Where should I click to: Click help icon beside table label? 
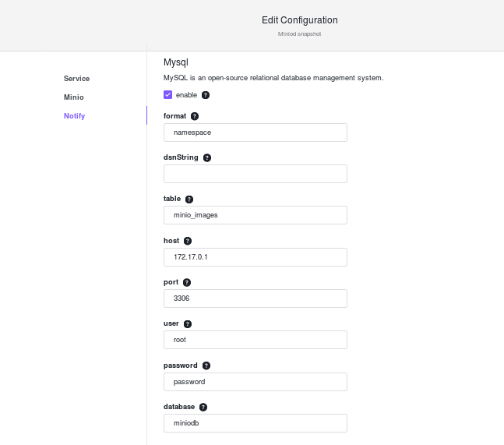coord(189,200)
